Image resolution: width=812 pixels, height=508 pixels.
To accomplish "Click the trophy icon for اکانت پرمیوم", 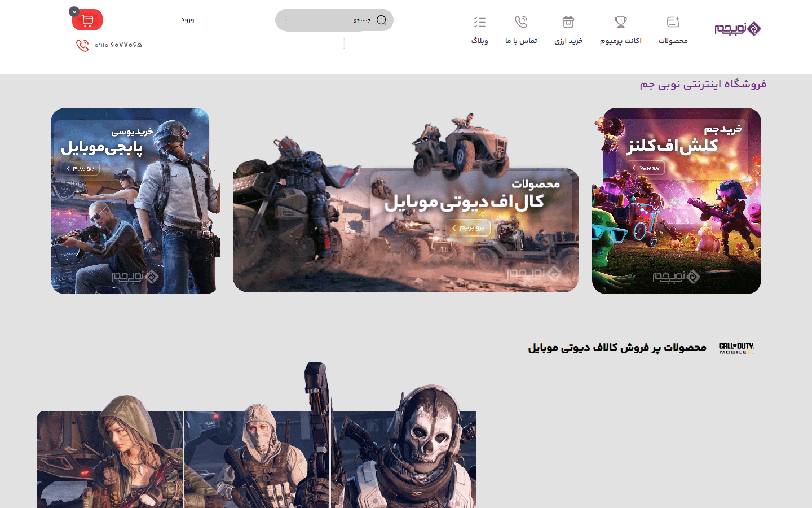I will point(620,22).
